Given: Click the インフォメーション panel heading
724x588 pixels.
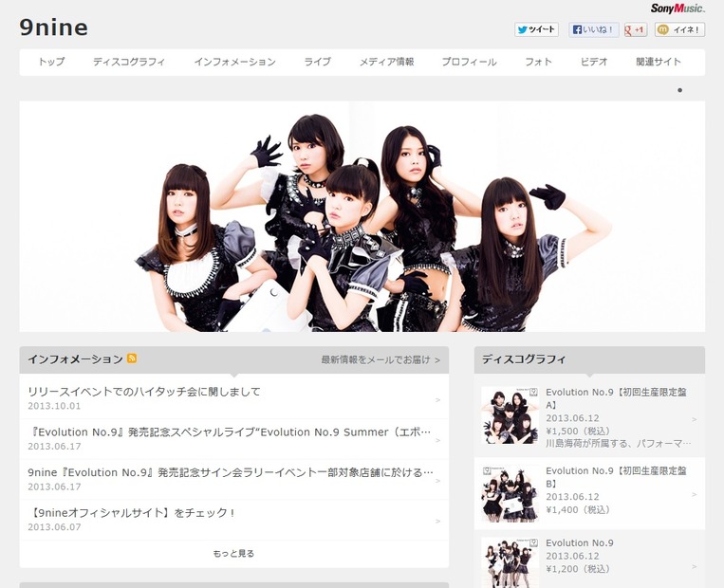Looking at the screenshot, I should (x=75, y=359).
